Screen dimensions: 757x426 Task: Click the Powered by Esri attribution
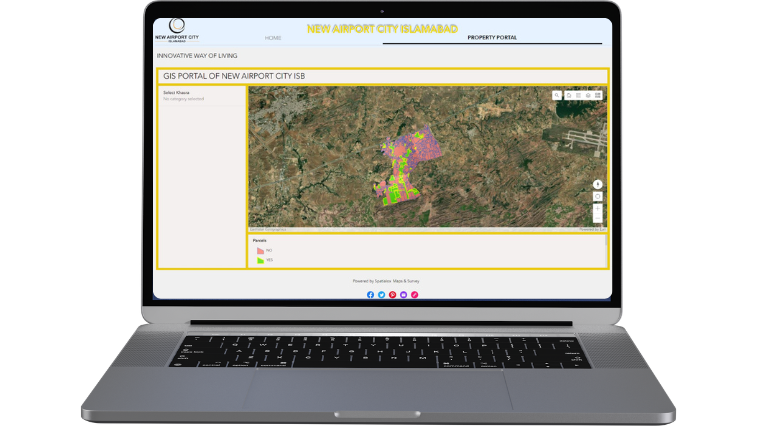[x=592, y=229]
